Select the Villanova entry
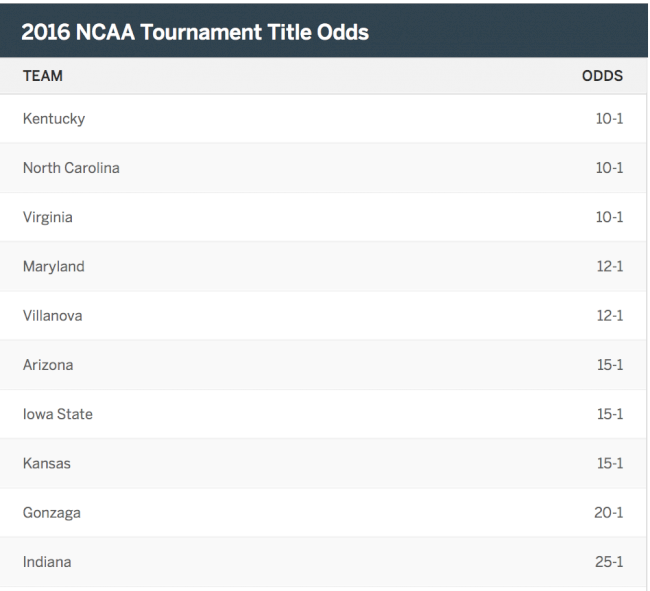Screen dimensions: 650x591 point(53,316)
